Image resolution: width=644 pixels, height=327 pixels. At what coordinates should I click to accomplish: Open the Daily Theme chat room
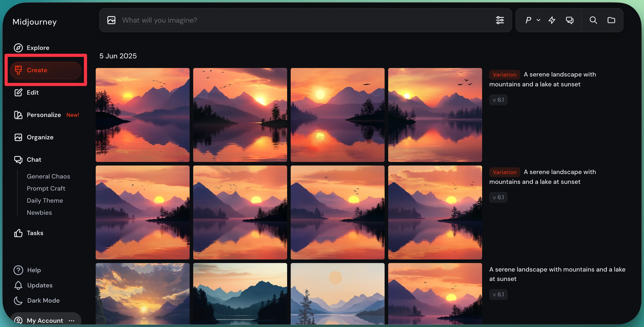click(45, 200)
